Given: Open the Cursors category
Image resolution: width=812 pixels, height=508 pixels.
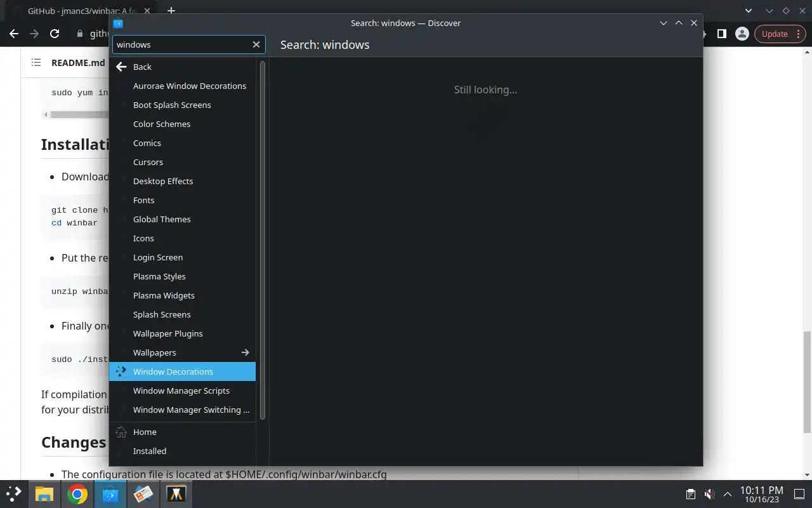Looking at the screenshot, I should tap(182, 162).
